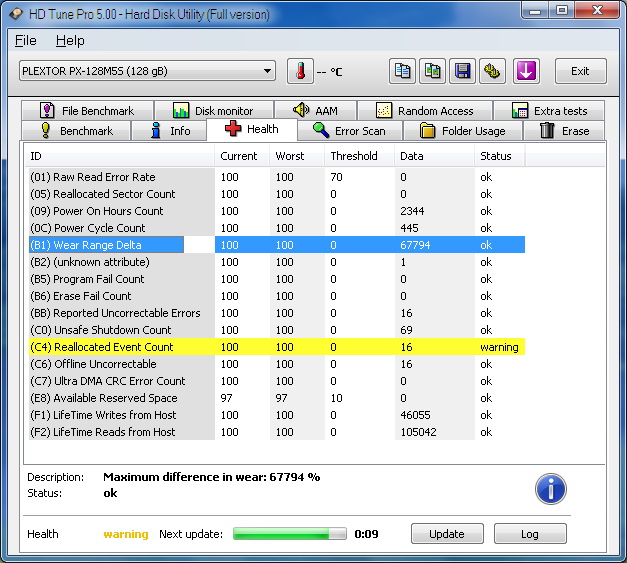Switch to the Benchmark tab
The width and height of the screenshot is (627, 563).
(x=76, y=131)
